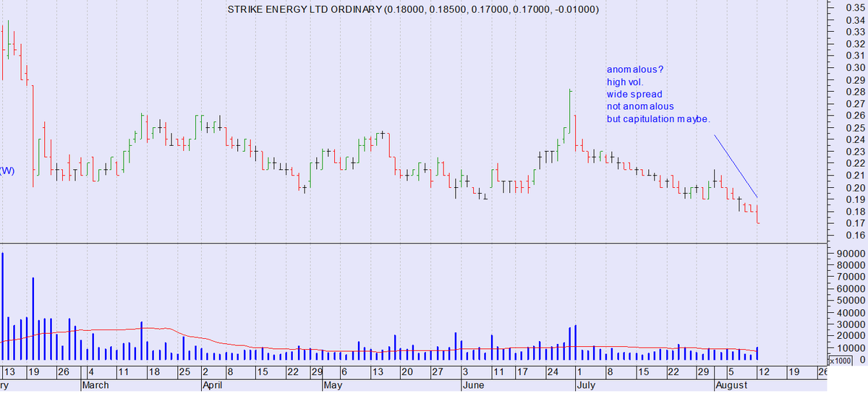Click the August label on date axis

(731, 385)
